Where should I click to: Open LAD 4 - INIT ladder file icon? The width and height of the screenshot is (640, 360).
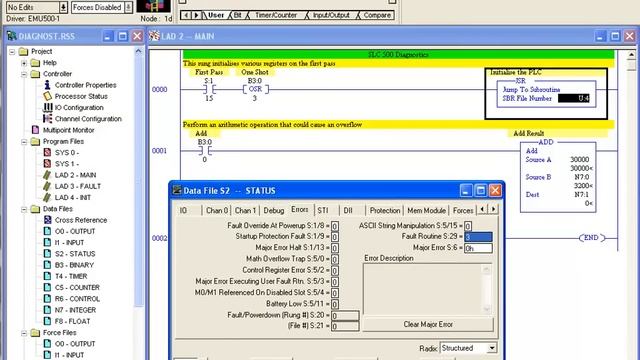47,198
